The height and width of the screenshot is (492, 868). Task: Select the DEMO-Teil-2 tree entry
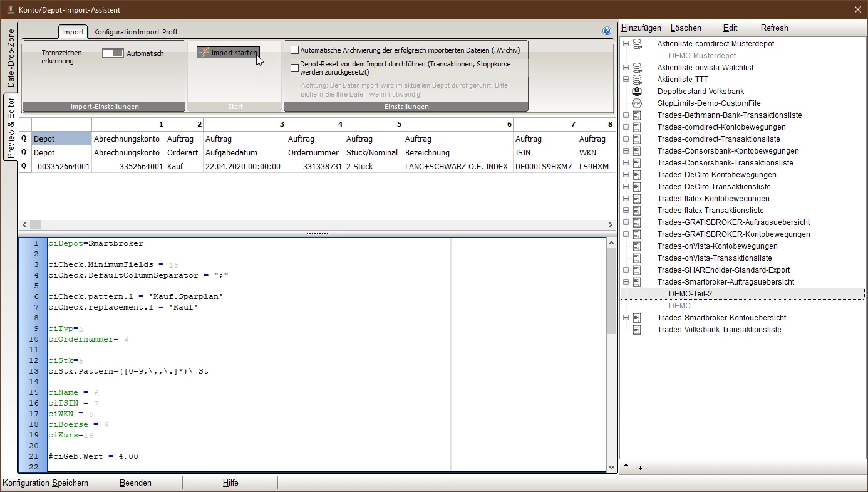point(690,294)
